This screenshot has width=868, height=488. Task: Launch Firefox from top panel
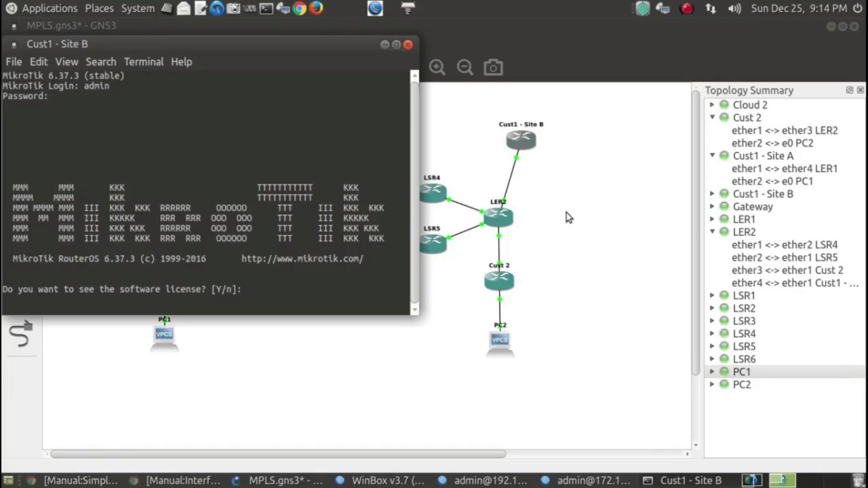tap(316, 8)
